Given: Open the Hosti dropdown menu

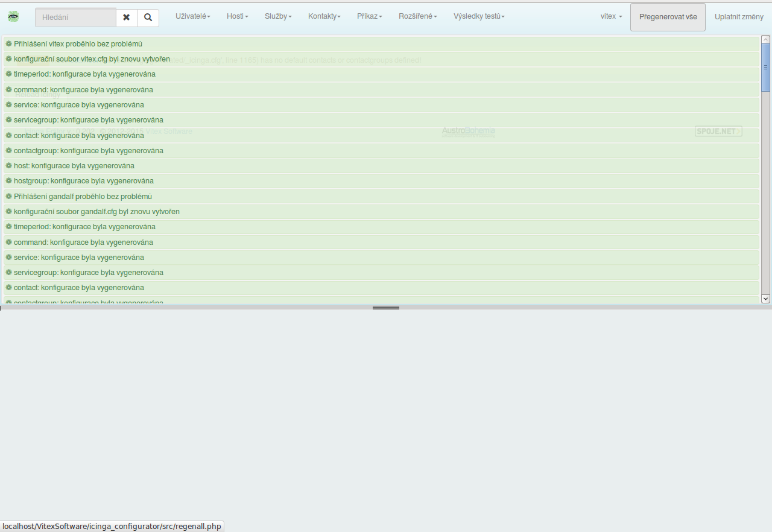Looking at the screenshot, I should [x=238, y=16].
